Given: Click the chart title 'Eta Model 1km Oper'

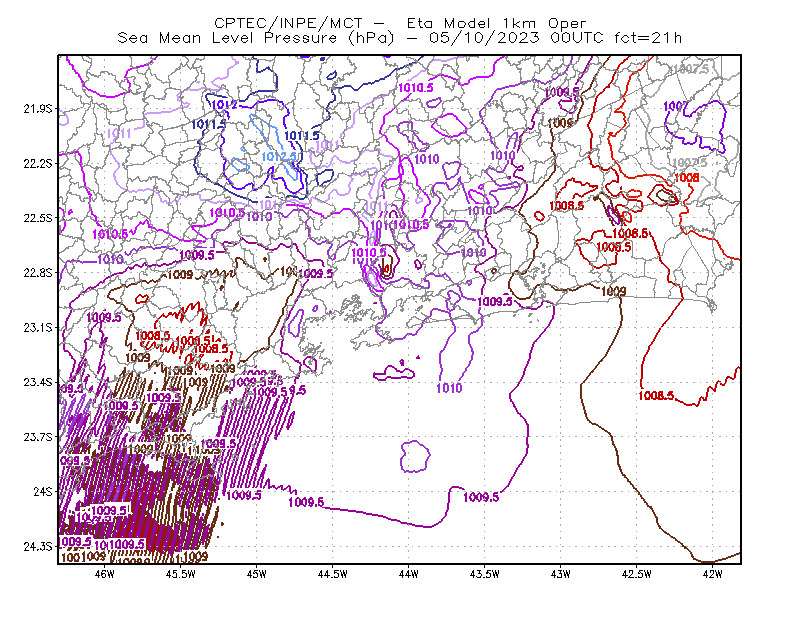Looking at the screenshot, I should pos(496,23).
